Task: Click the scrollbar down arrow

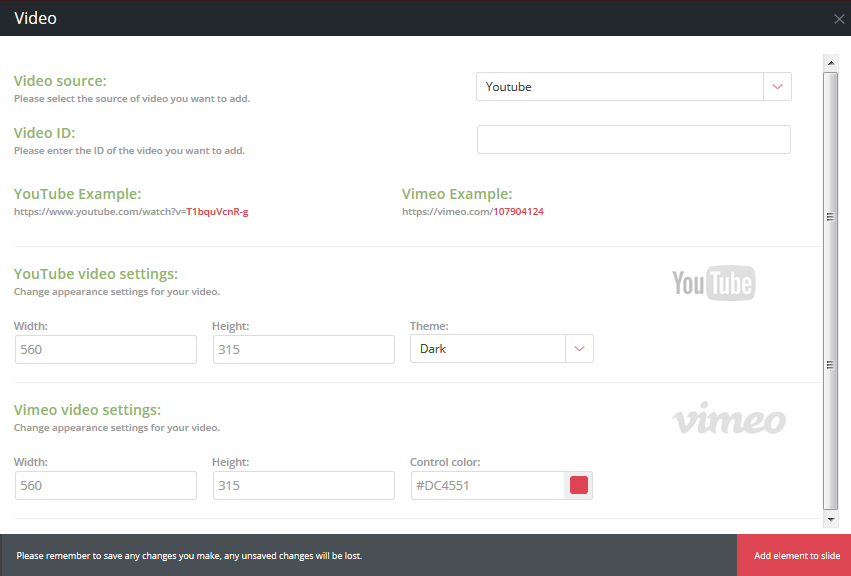Action: click(x=830, y=520)
